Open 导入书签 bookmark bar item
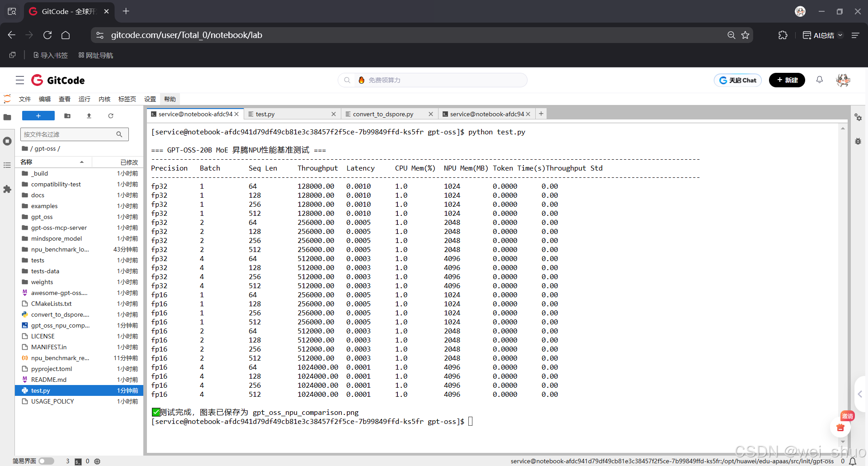The image size is (868, 466). pos(51,55)
